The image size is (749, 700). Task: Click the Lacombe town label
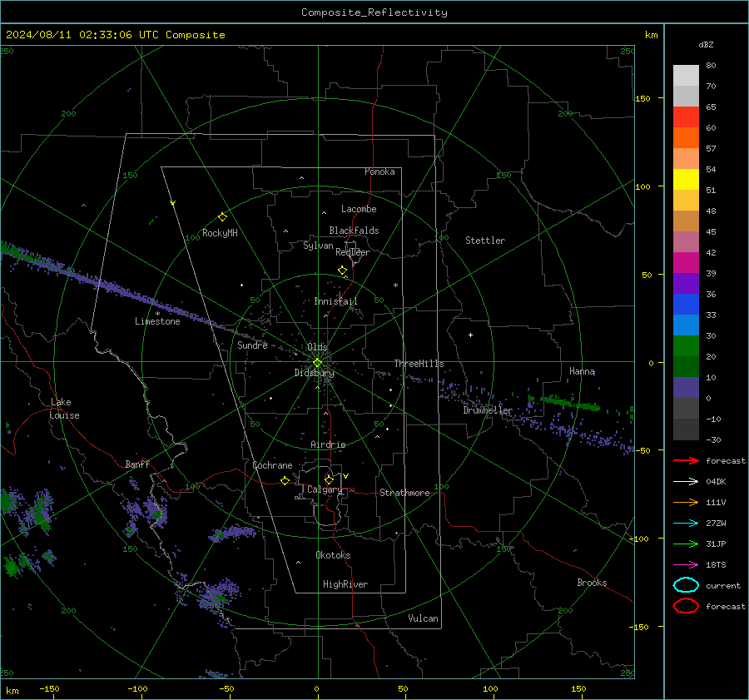[x=359, y=209]
